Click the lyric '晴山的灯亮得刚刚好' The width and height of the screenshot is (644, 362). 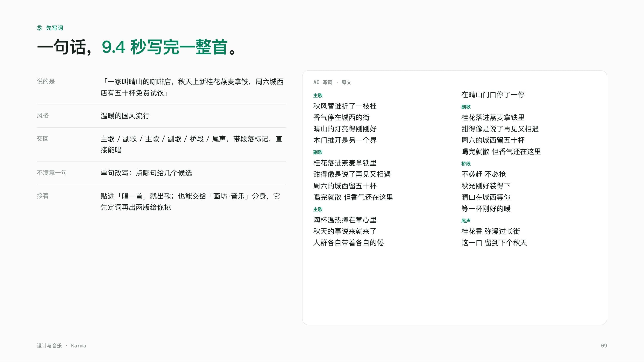pos(345,129)
